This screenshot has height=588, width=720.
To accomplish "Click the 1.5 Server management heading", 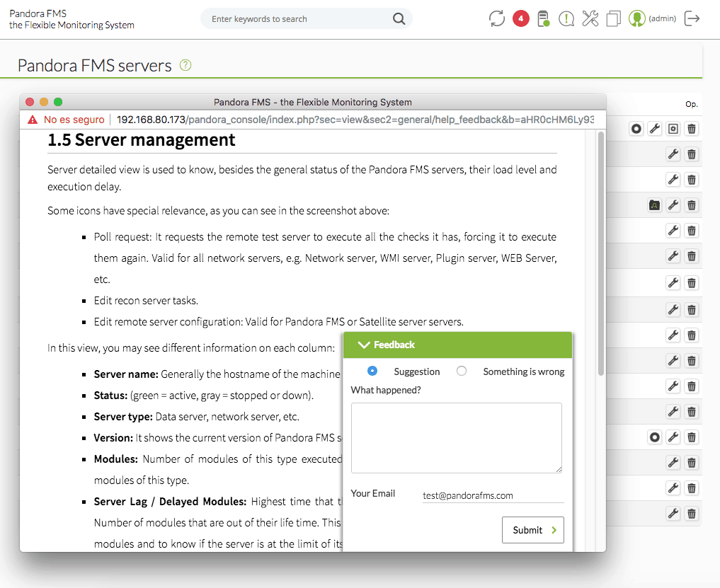I will pos(142,140).
